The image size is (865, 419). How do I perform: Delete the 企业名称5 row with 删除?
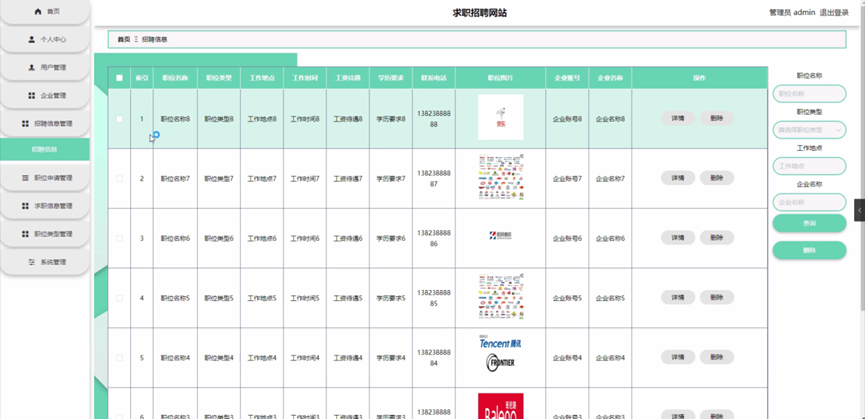coord(717,297)
